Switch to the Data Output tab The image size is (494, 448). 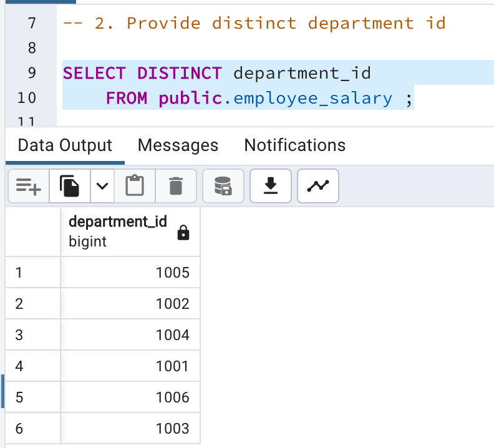65,145
